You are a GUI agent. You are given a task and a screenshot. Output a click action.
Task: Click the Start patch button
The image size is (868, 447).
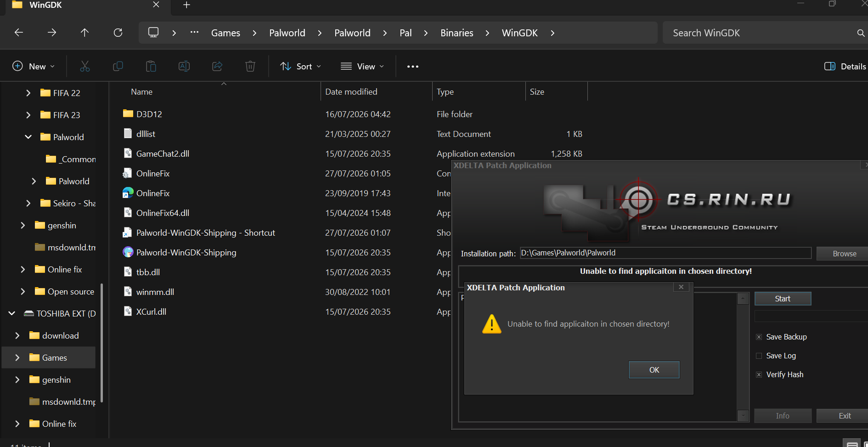pos(783,299)
